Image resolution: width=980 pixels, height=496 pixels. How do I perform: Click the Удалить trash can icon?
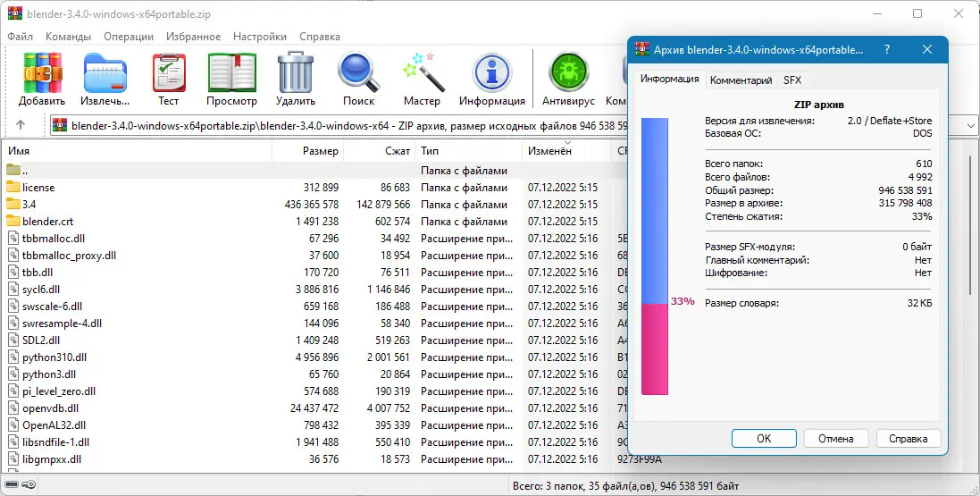295,72
